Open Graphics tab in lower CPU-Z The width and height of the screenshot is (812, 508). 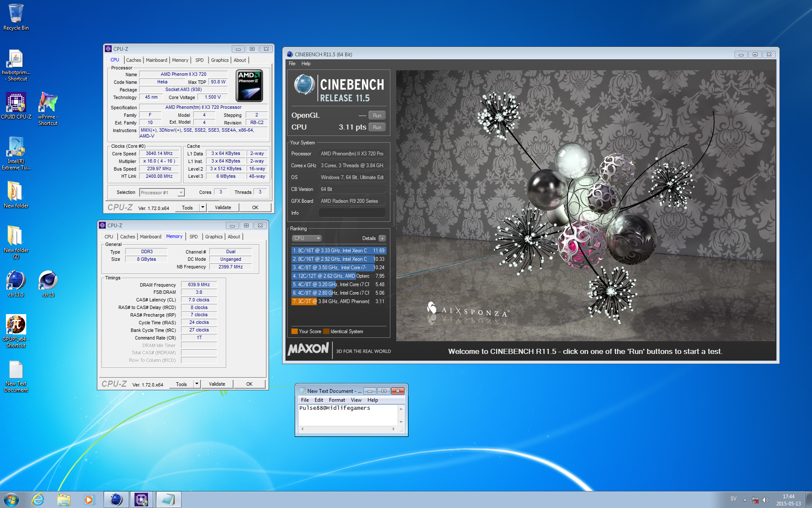coord(214,237)
